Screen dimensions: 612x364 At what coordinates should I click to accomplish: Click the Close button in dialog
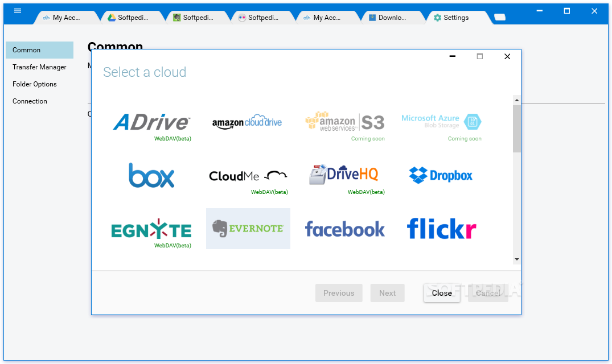[442, 293]
